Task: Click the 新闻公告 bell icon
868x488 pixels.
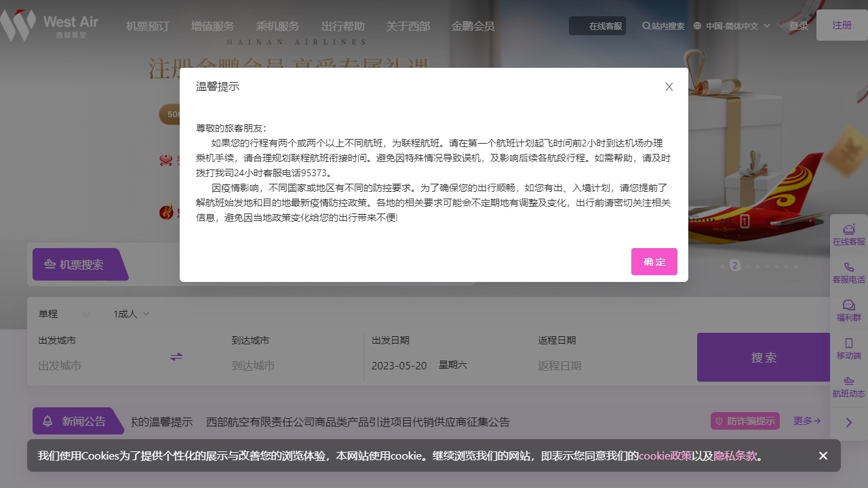Action: tap(47, 421)
